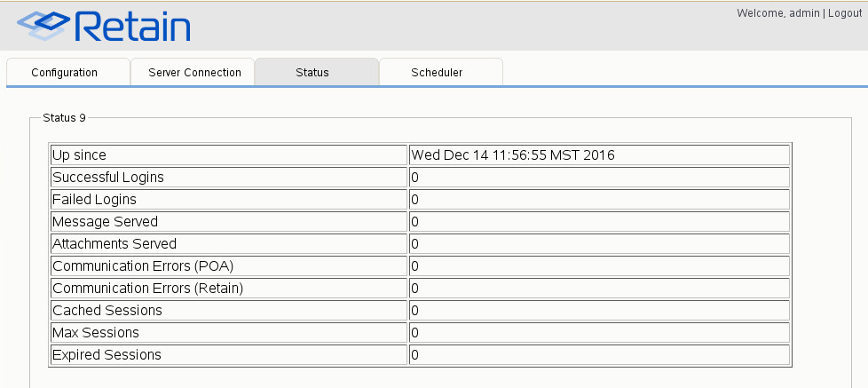This screenshot has height=388, width=868.
Task: Click the Failed Logins row label
Action: (95, 200)
